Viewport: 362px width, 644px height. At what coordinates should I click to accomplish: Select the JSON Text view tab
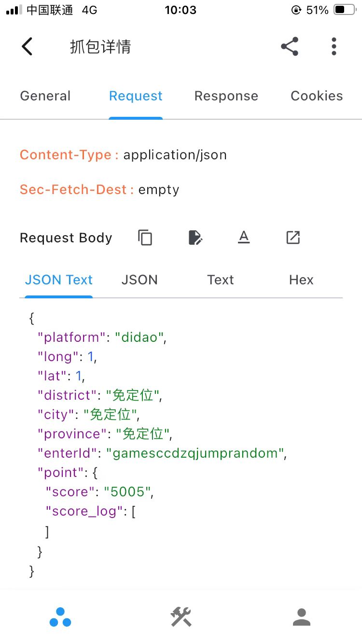(x=58, y=280)
